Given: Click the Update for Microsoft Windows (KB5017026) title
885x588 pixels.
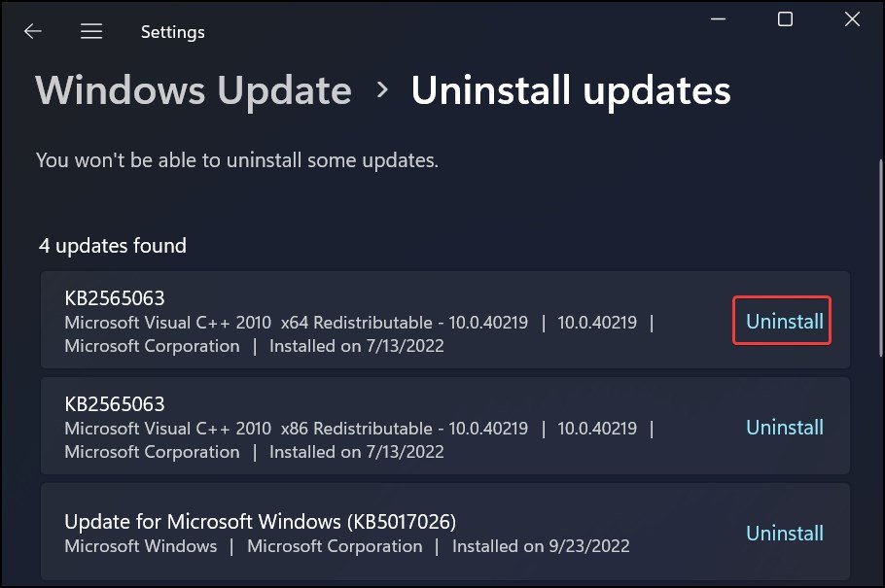Looking at the screenshot, I should 260,521.
